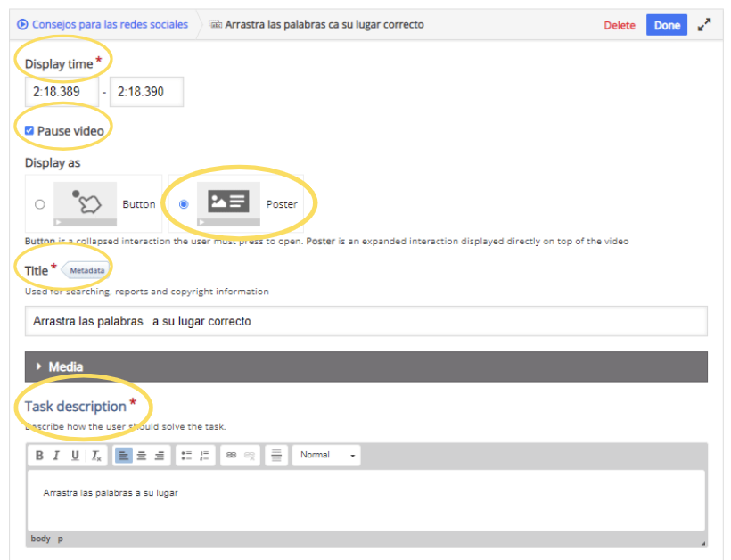
Task: Click the Poster display image thumbnail
Action: [228, 204]
